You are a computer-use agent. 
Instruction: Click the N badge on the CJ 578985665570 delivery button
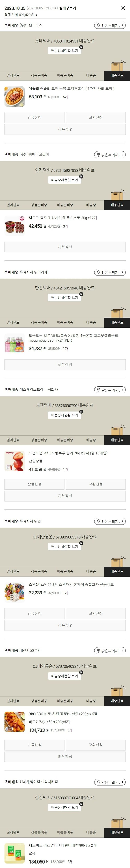click(x=81, y=543)
